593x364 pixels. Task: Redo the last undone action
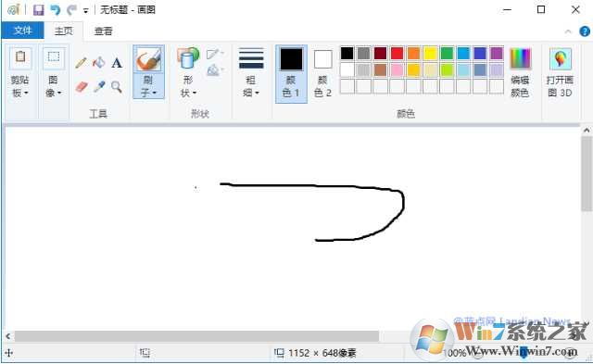tap(71, 10)
